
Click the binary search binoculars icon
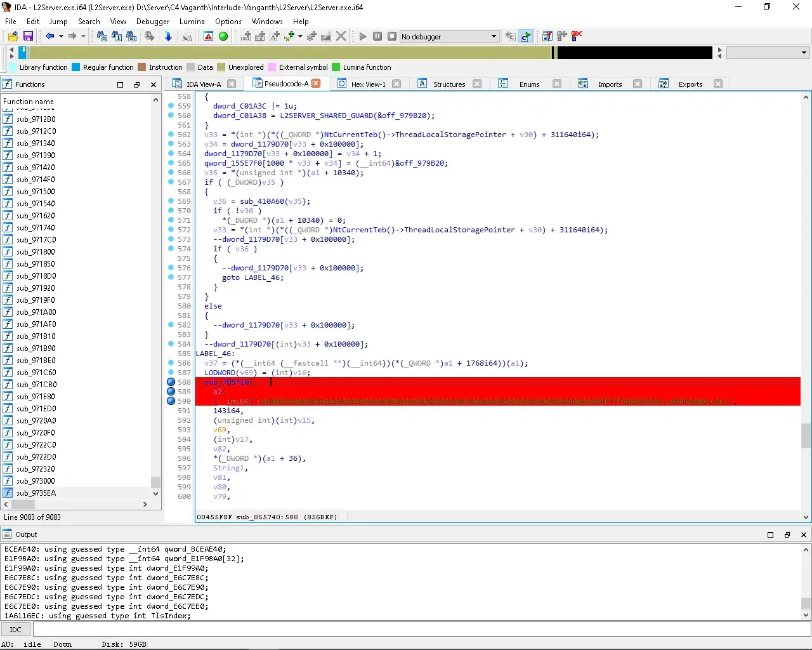[131, 36]
